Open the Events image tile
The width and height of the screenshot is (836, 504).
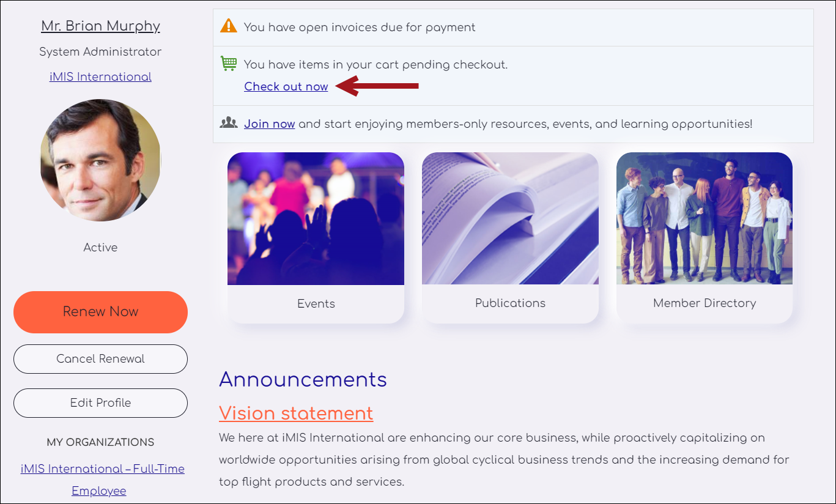[316, 218]
